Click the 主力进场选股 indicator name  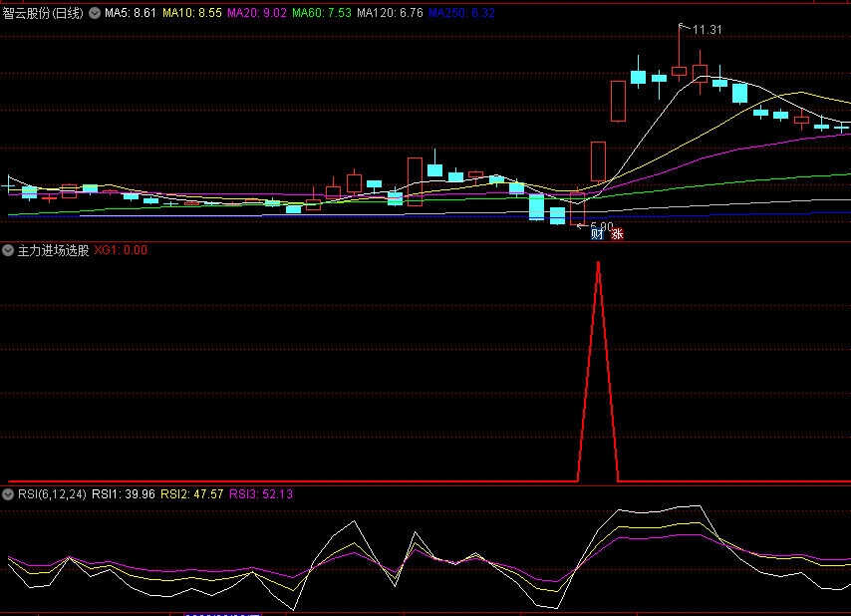click(x=53, y=250)
